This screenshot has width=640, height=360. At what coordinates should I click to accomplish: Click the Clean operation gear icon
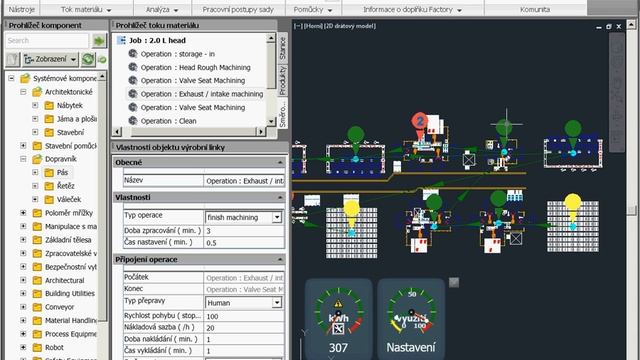(x=133, y=120)
